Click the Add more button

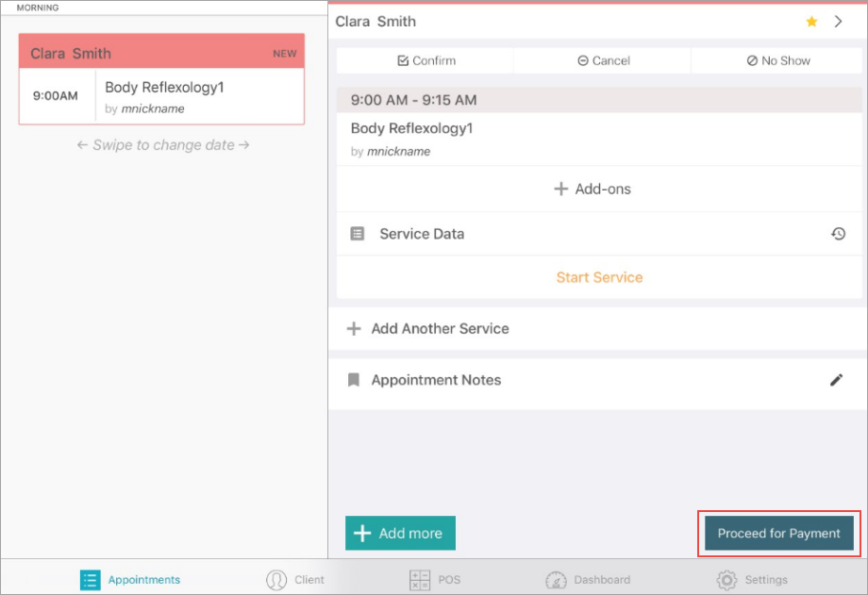(x=400, y=533)
